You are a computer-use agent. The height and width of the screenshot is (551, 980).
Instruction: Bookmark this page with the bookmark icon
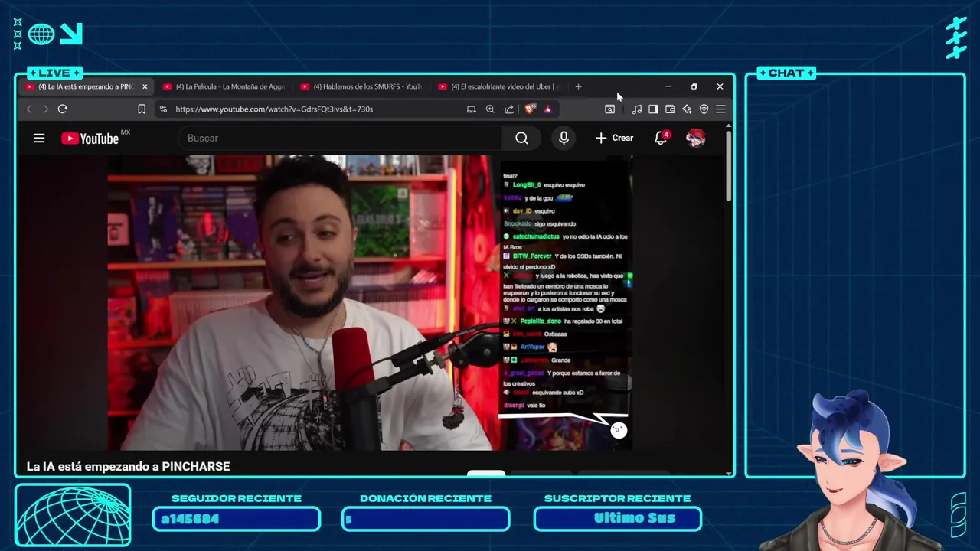click(142, 109)
